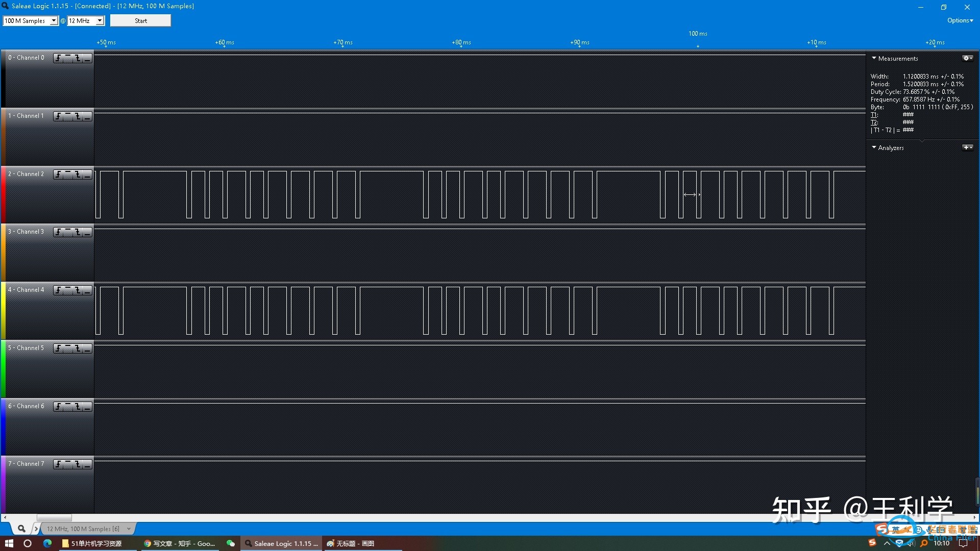Click the horizontal scrollbar thumb

(54, 517)
